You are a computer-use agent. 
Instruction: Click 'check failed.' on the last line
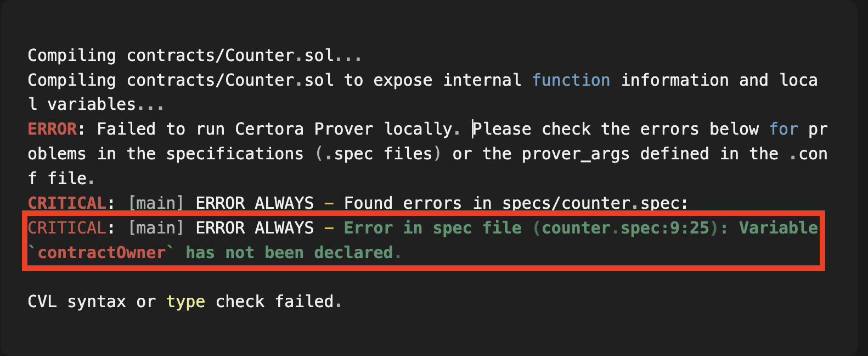pyautogui.click(x=278, y=302)
